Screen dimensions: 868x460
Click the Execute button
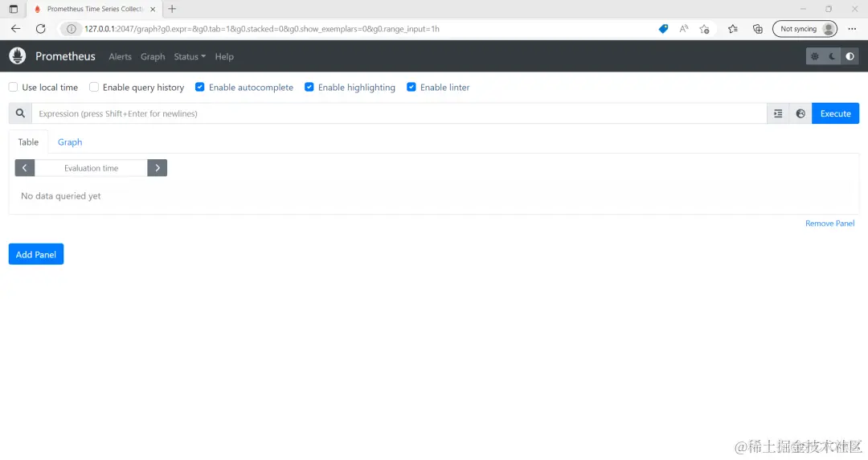835,113
